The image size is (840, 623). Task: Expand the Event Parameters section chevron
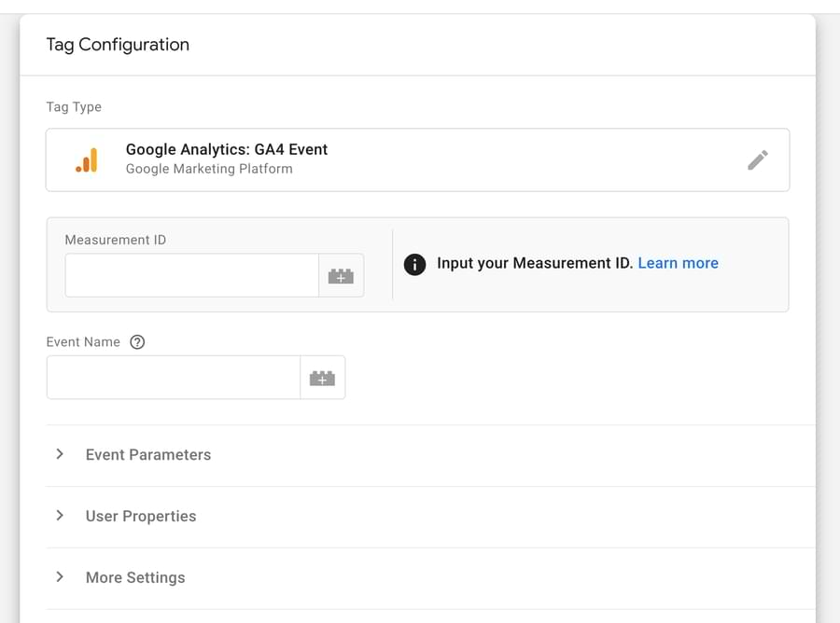60,454
